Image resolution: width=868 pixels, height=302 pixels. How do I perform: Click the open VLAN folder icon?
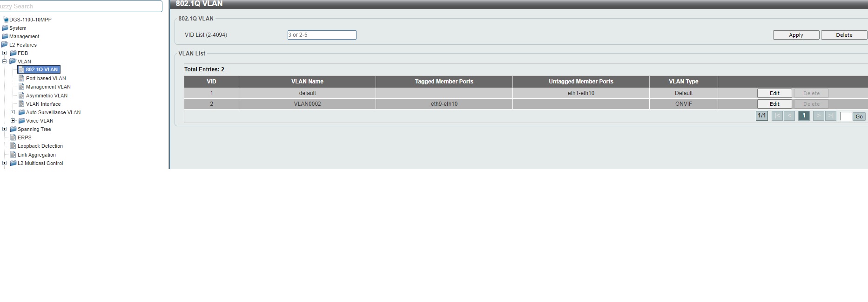pyautogui.click(x=13, y=61)
